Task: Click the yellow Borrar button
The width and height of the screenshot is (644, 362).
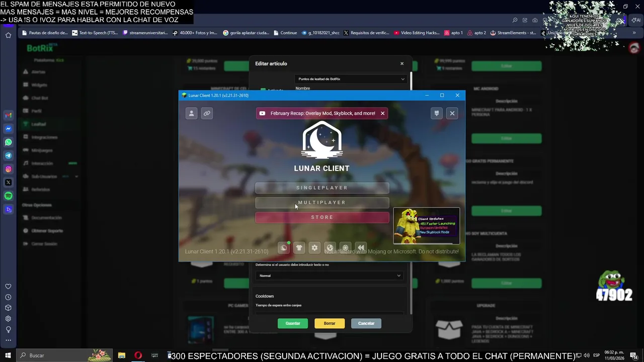Action: [330, 323]
